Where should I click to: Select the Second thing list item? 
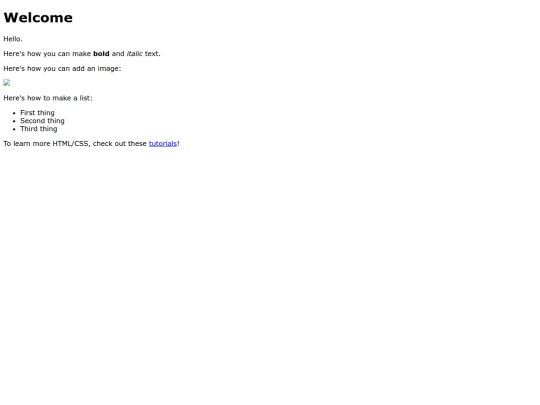[x=42, y=121]
